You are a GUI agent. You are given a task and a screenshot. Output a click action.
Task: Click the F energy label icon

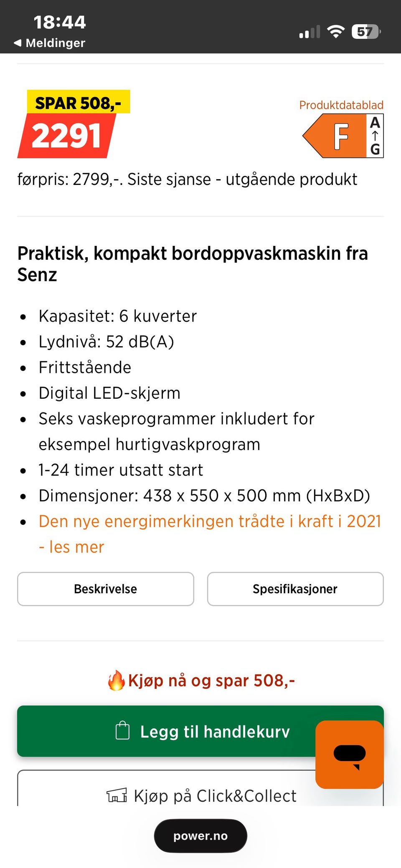334,136
